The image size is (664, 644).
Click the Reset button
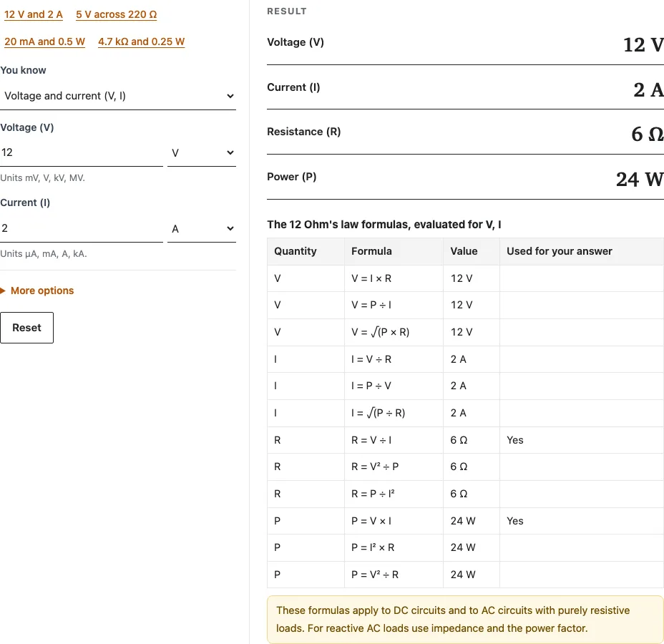pos(26,328)
